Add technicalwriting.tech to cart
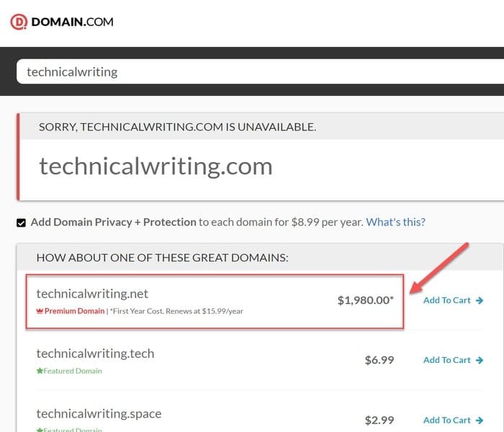504x432 pixels. point(447,360)
